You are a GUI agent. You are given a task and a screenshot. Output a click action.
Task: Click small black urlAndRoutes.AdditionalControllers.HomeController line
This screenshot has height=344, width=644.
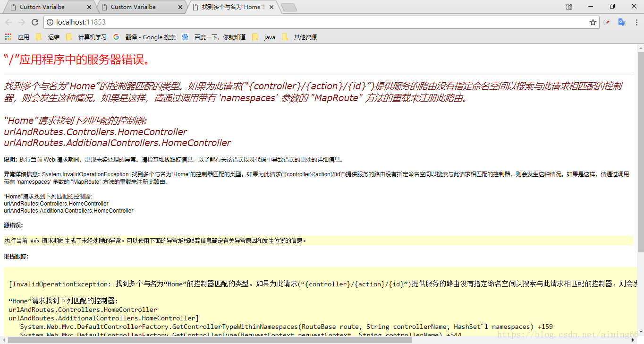(68, 211)
